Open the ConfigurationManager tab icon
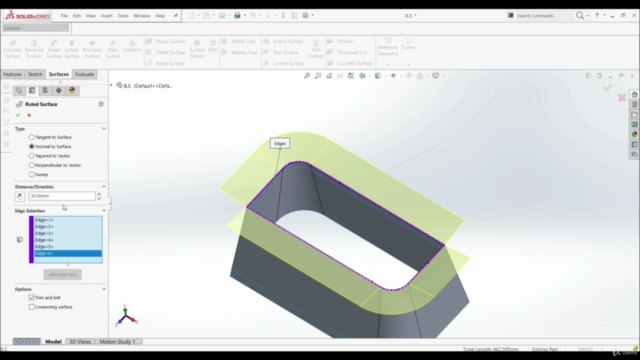640x360 pixels. (x=45, y=91)
